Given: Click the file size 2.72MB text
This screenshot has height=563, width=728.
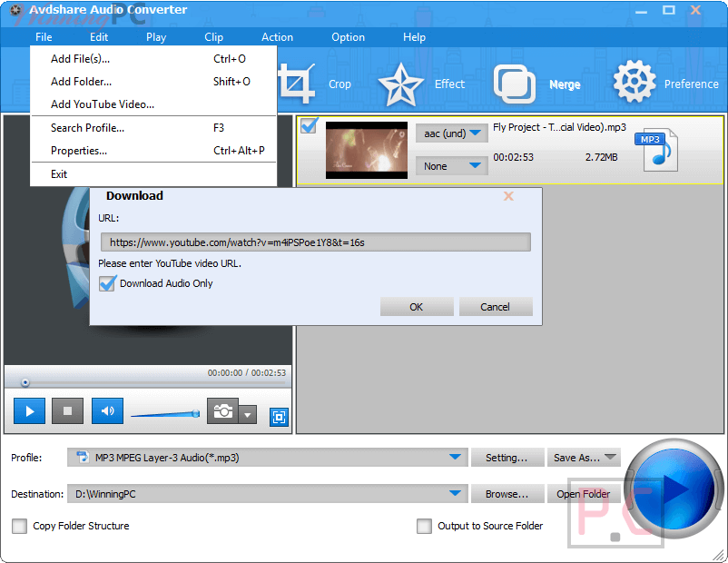Looking at the screenshot, I should click(x=601, y=157).
